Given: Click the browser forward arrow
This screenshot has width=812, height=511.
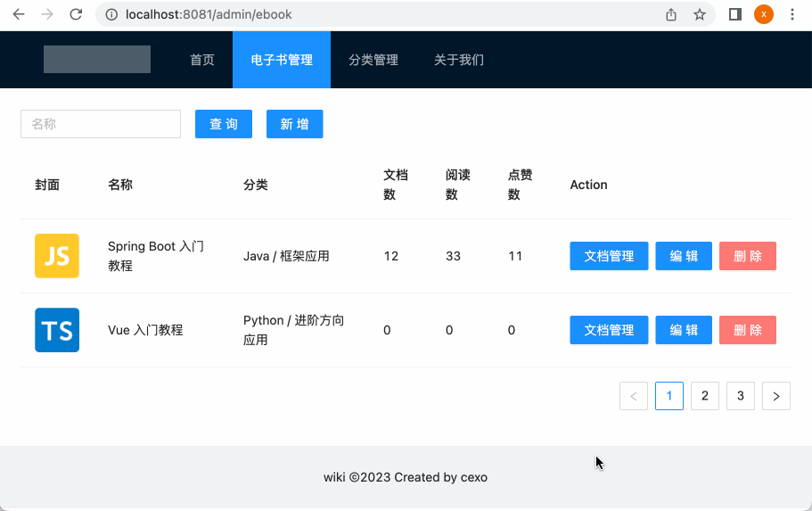Looking at the screenshot, I should 47,14.
